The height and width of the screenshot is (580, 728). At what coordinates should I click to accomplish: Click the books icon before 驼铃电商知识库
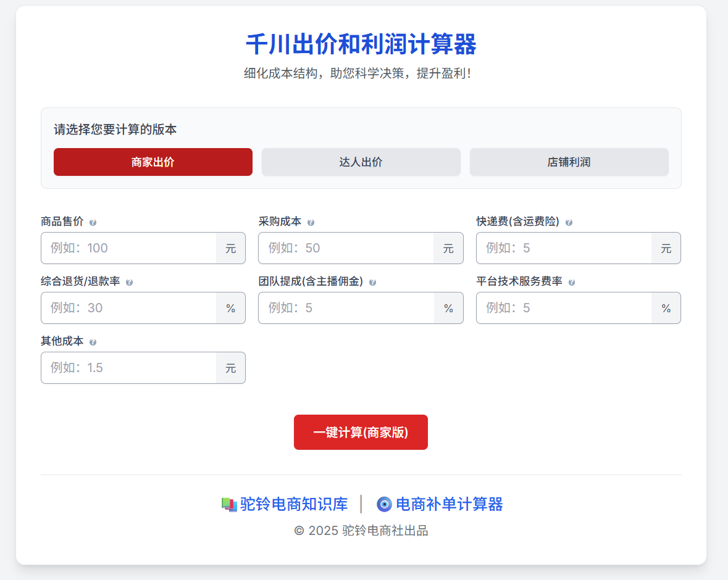pos(229,504)
